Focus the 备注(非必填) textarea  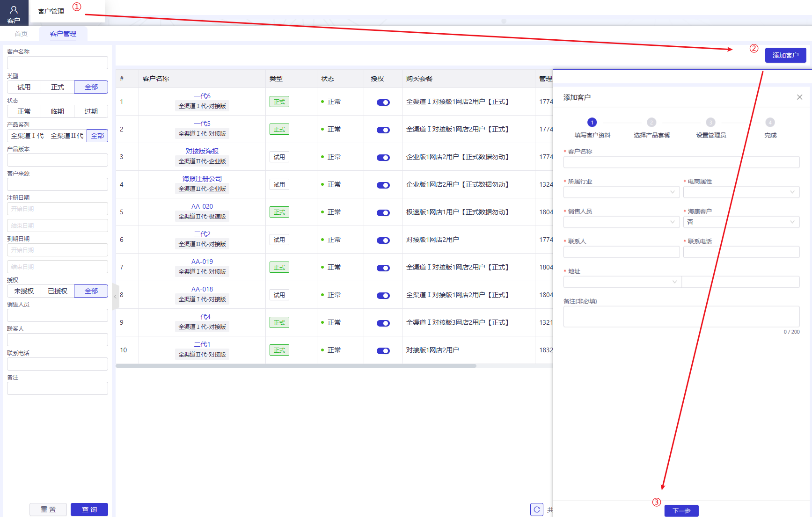(x=681, y=316)
